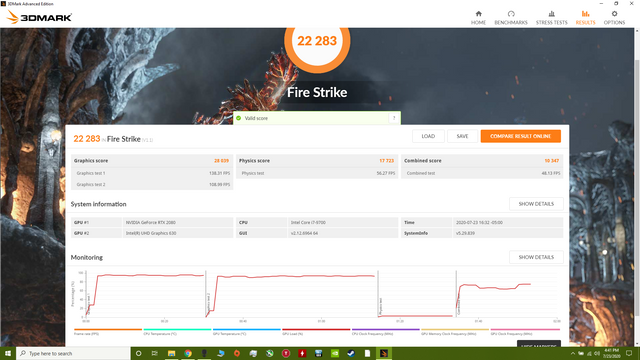Click the Save result button
Screen dimensions: 640x360
click(x=462, y=136)
